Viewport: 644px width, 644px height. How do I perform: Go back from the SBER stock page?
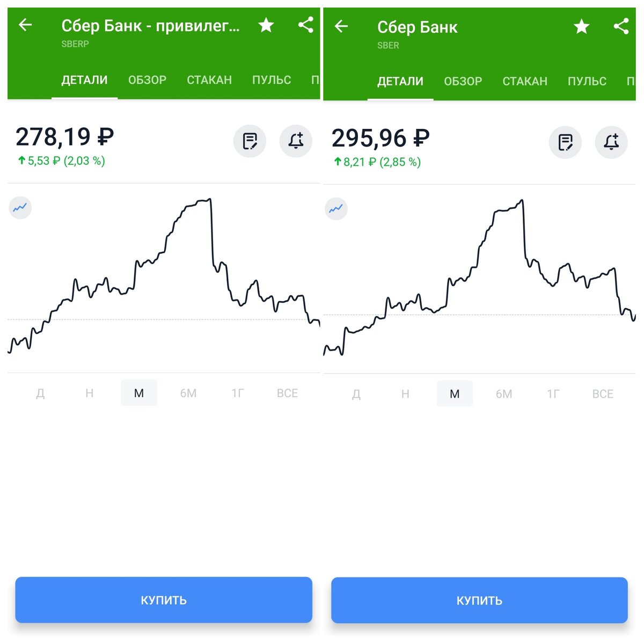coord(341,26)
